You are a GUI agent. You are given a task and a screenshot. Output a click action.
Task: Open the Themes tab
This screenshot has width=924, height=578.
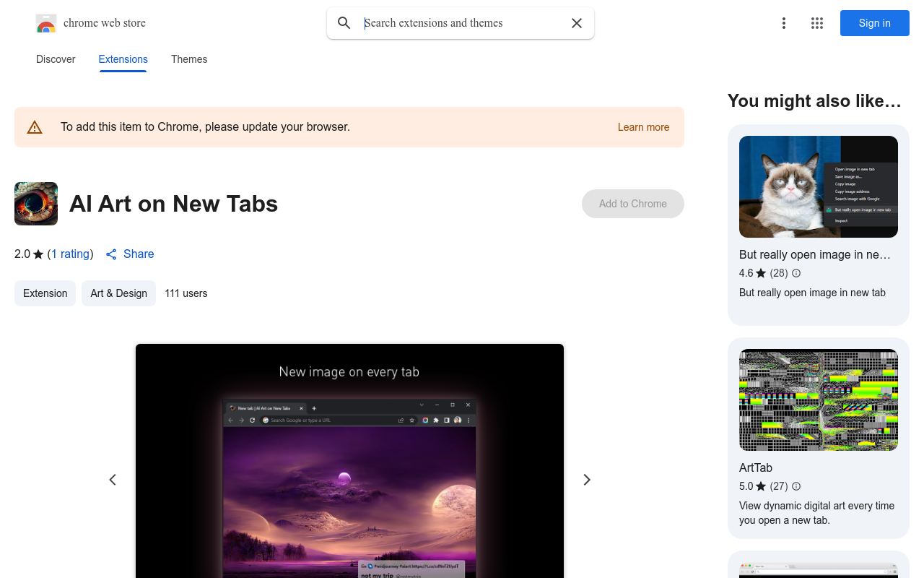click(x=189, y=59)
